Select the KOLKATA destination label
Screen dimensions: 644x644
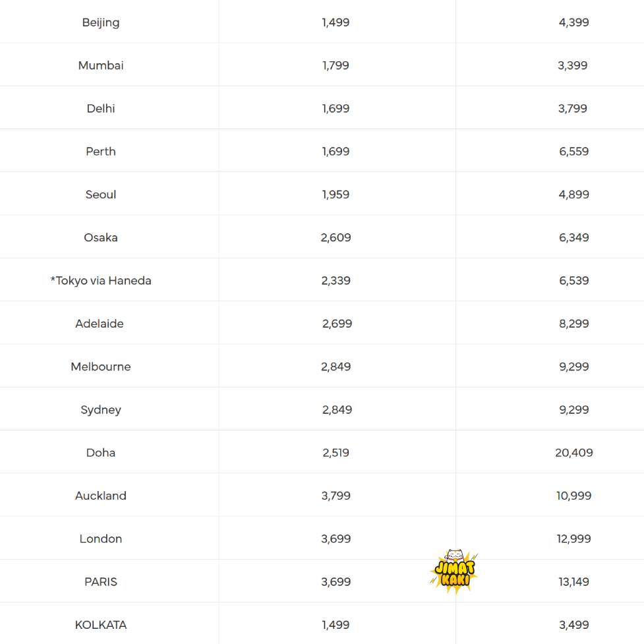pos(101,625)
